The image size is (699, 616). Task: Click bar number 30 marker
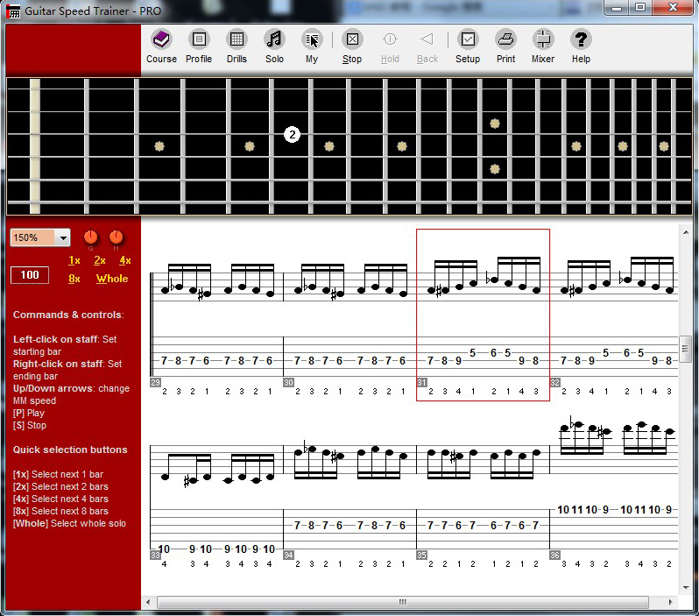coord(288,382)
